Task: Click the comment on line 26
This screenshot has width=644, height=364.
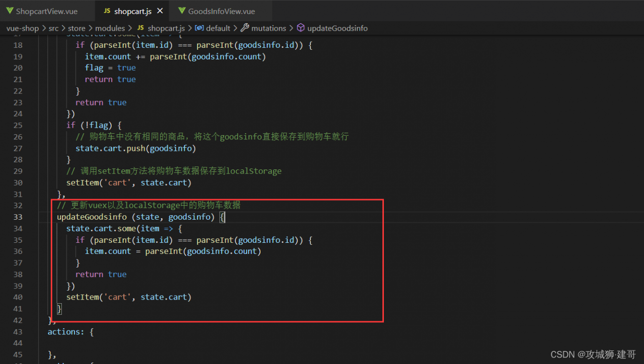Action: point(212,137)
